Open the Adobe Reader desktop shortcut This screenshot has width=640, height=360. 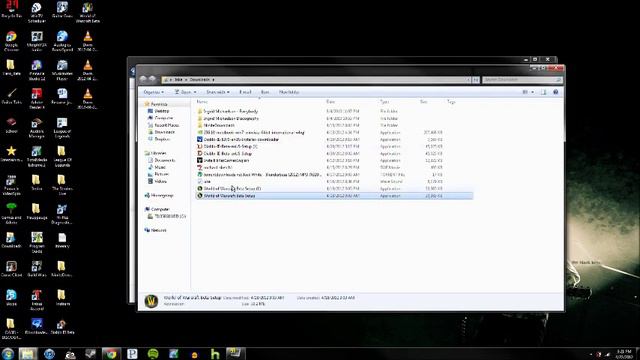coord(37,98)
